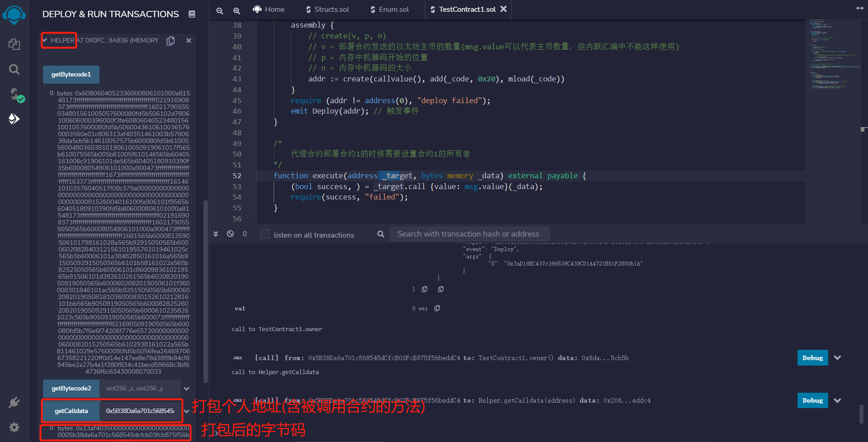Debug the Helper.getCalldata call

point(812,400)
